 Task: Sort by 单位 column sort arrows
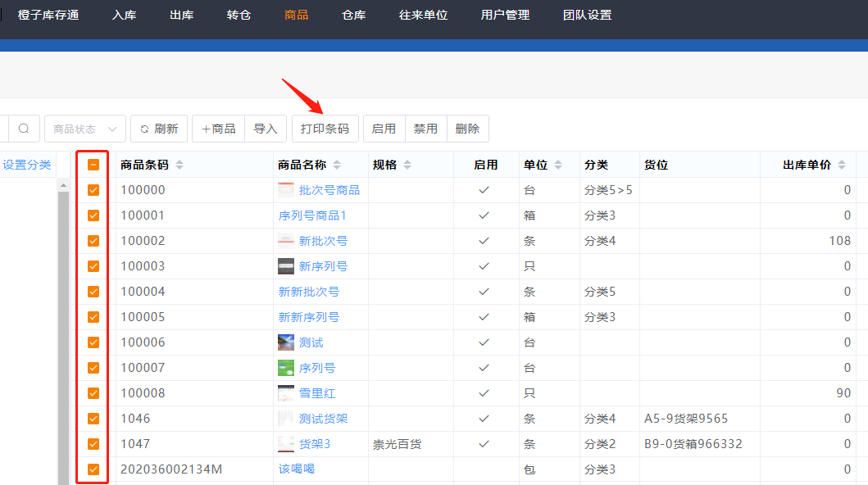click(x=558, y=165)
